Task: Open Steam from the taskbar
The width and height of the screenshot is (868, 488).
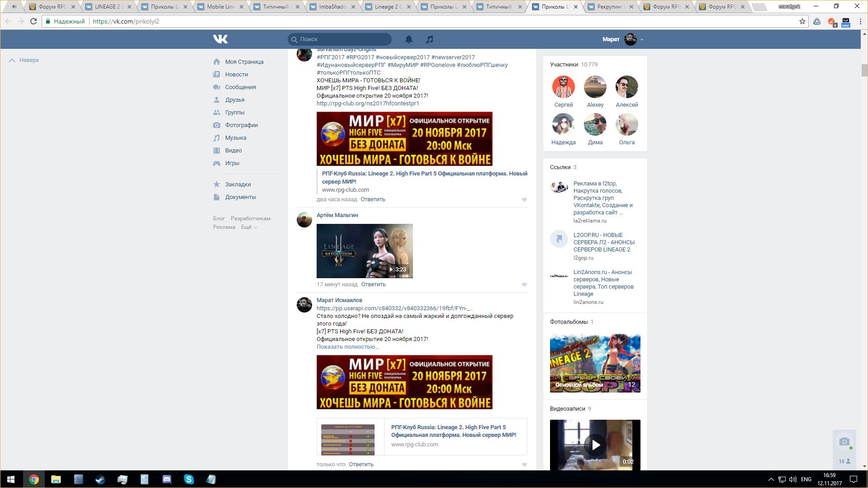Action: 100,479
